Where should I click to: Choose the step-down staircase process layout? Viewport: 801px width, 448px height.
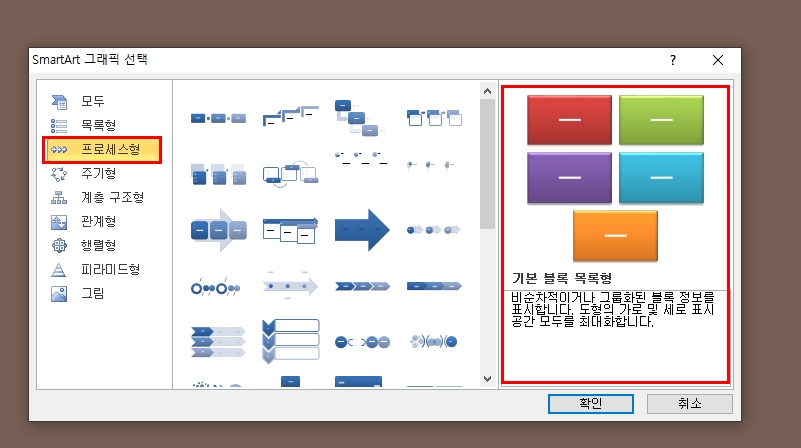coord(360,117)
